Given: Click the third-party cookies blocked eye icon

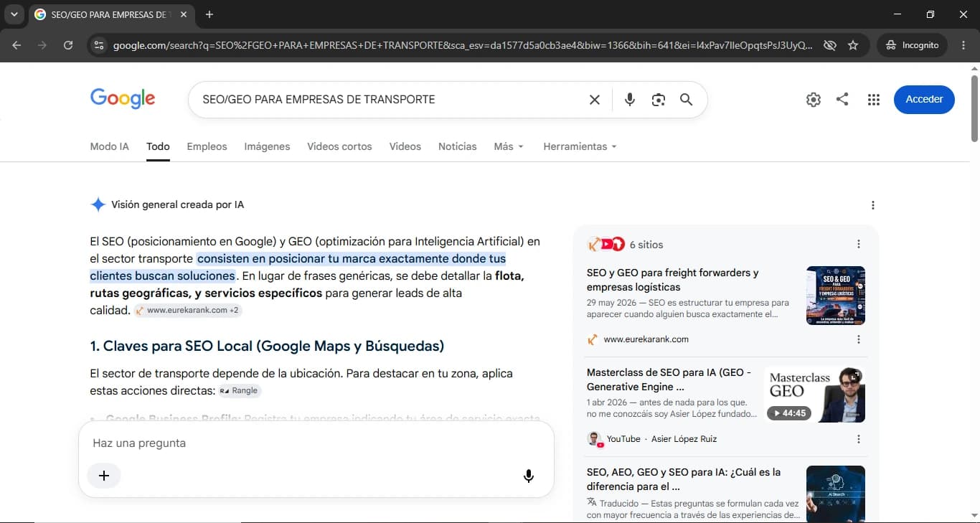Looking at the screenshot, I should click(829, 45).
